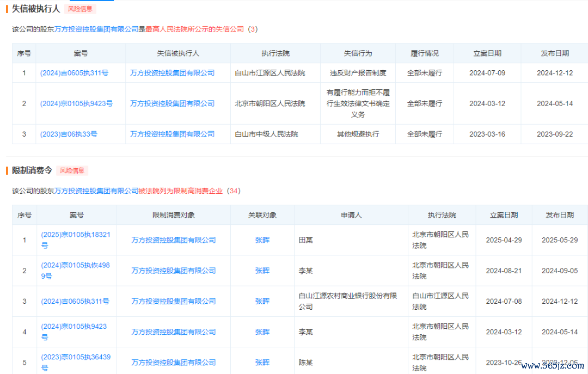Open case link (2023)京0105执36439号

[x=76, y=363]
